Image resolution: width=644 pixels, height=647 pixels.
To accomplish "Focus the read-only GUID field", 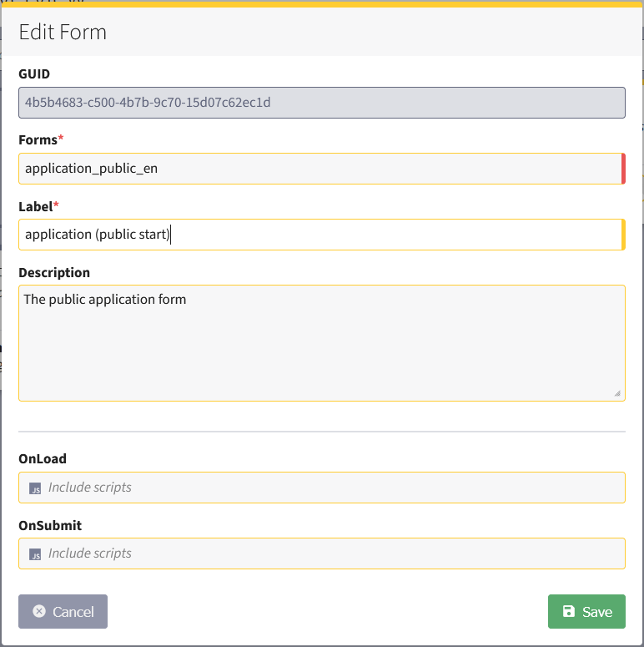I will [322, 103].
